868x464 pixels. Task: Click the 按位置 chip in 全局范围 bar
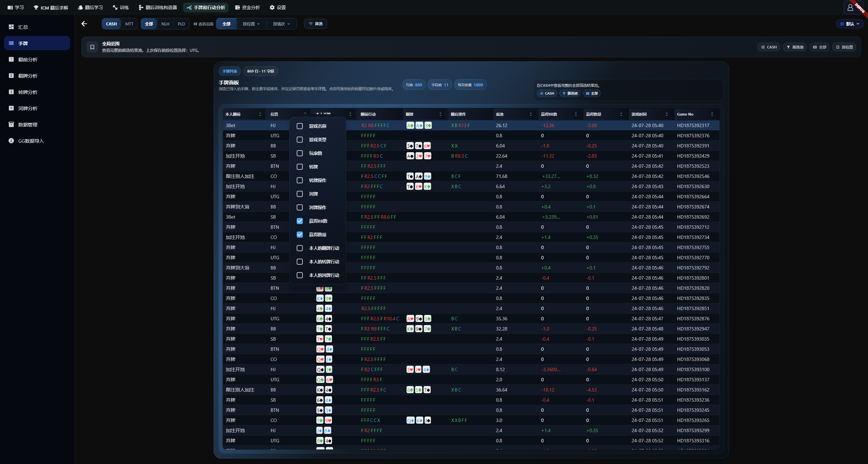pos(844,47)
